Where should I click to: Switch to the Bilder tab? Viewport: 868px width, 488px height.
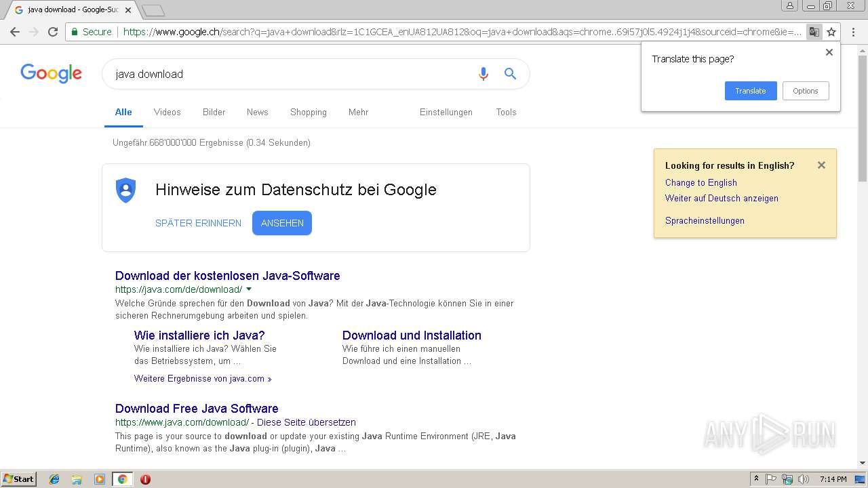click(214, 113)
